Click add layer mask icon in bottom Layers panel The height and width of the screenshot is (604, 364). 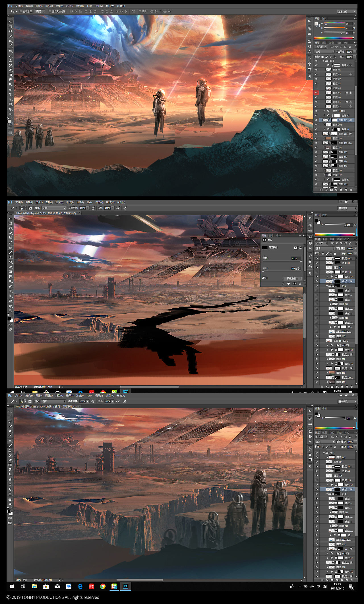pyautogui.click(x=332, y=580)
